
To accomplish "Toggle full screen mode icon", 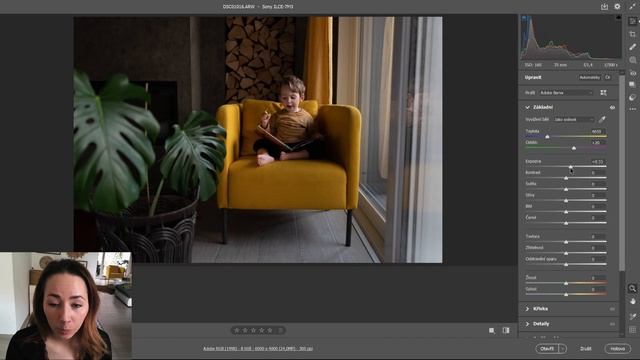I will click(x=632, y=7).
